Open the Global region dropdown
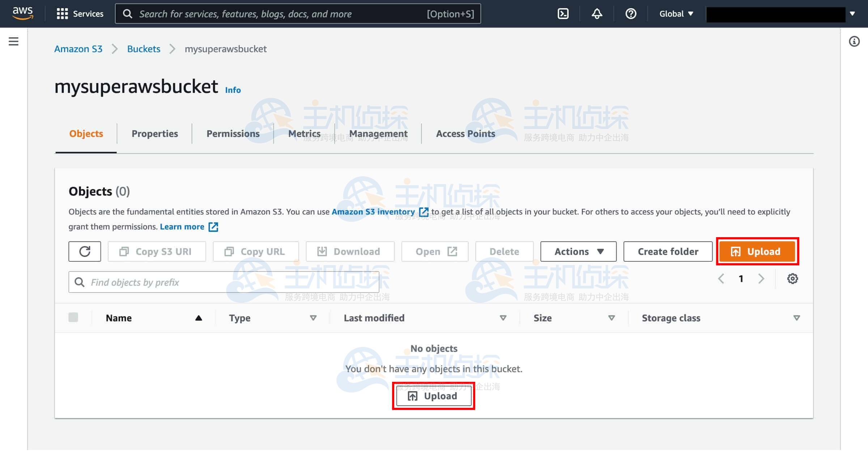Viewport: 868px width, 457px height. click(x=676, y=14)
